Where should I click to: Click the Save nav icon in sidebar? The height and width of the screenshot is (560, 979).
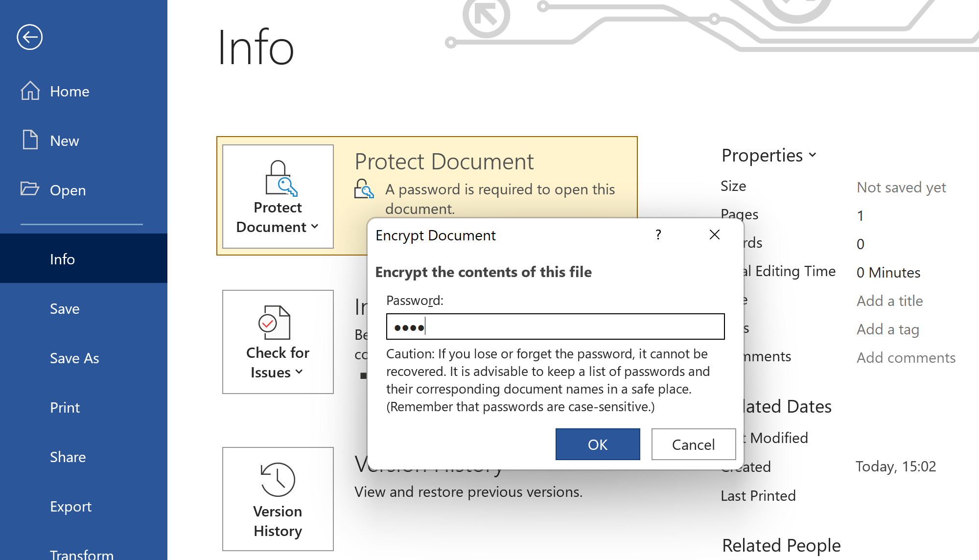click(65, 308)
